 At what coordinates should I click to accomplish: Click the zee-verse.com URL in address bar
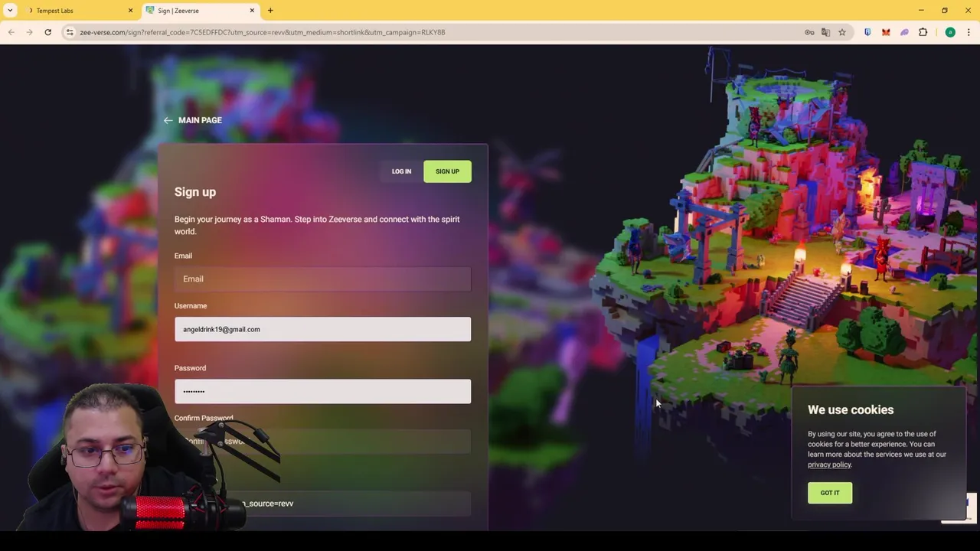click(262, 32)
